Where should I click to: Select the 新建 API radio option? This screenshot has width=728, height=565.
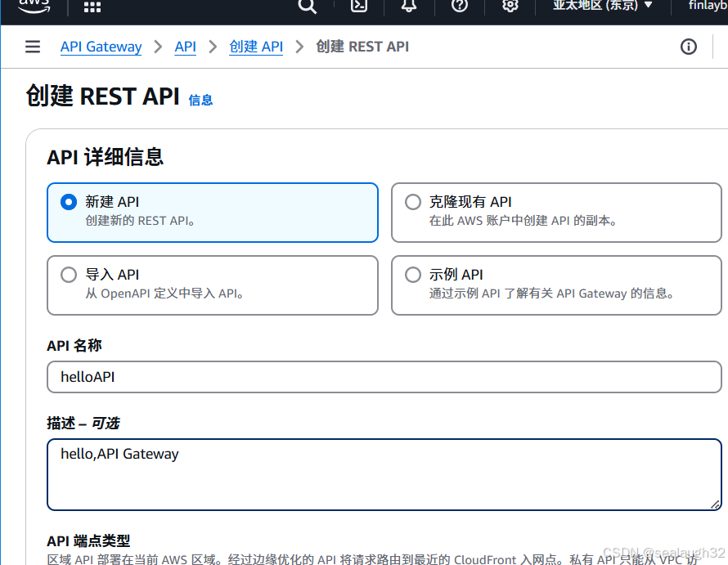(x=69, y=202)
